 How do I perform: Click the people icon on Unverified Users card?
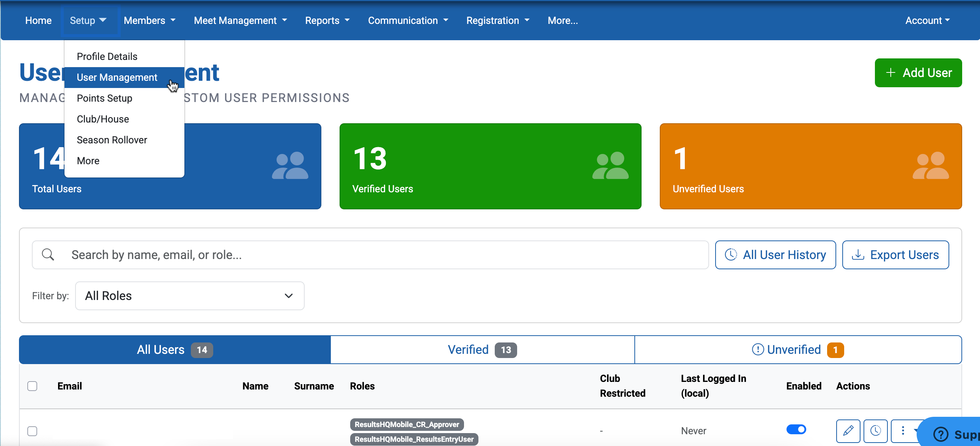click(931, 166)
